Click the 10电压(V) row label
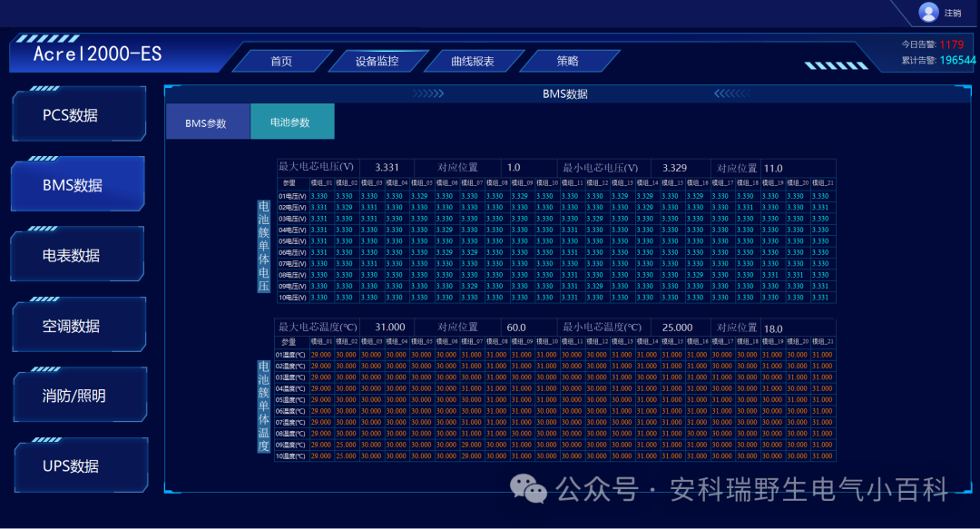This screenshot has height=529, width=980. [292, 298]
